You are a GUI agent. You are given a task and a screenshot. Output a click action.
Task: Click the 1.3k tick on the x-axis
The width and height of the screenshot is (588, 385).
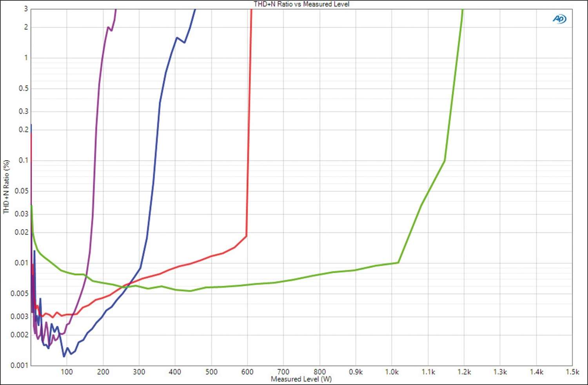500,372
